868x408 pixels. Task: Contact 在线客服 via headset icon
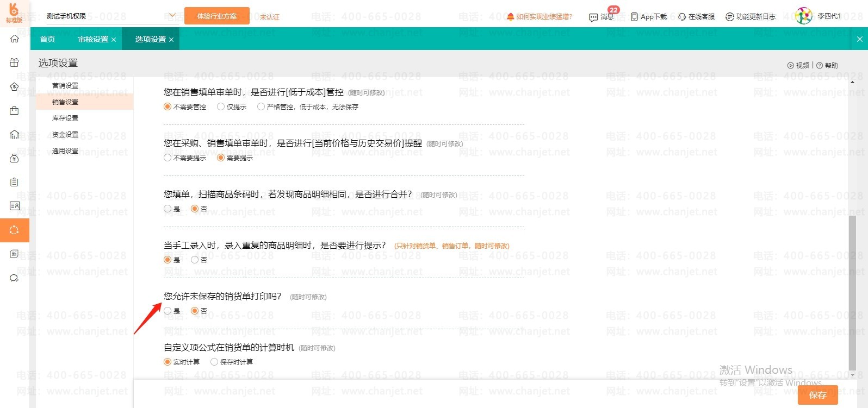696,17
